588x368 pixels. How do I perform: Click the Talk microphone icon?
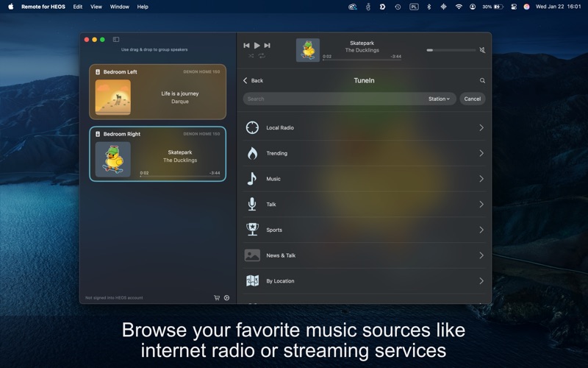(252, 205)
